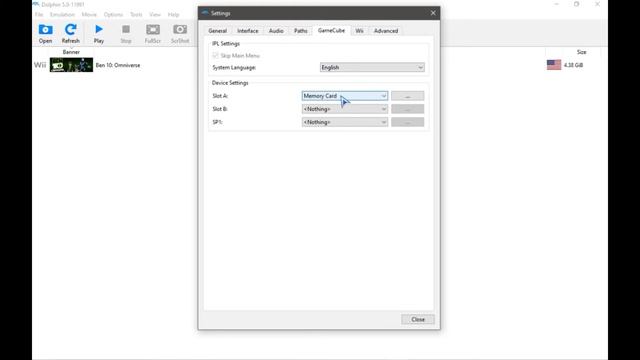Open the System Language dropdown

click(x=372, y=67)
